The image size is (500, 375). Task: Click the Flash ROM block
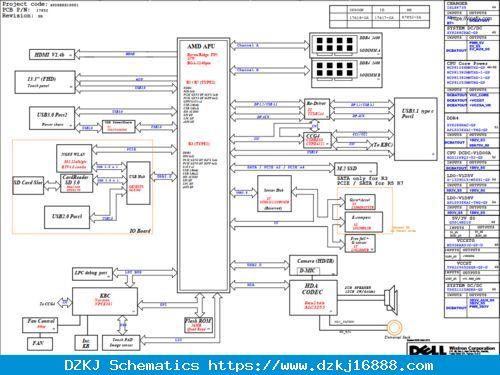click(198, 325)
